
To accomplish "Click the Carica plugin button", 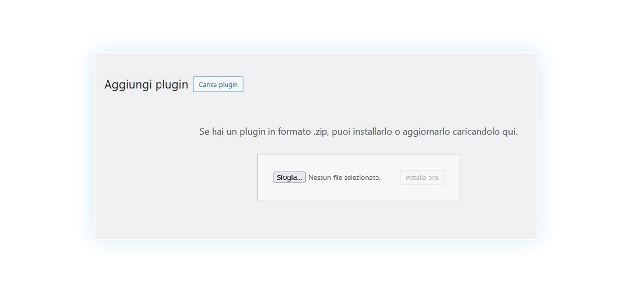I will 218,84.
